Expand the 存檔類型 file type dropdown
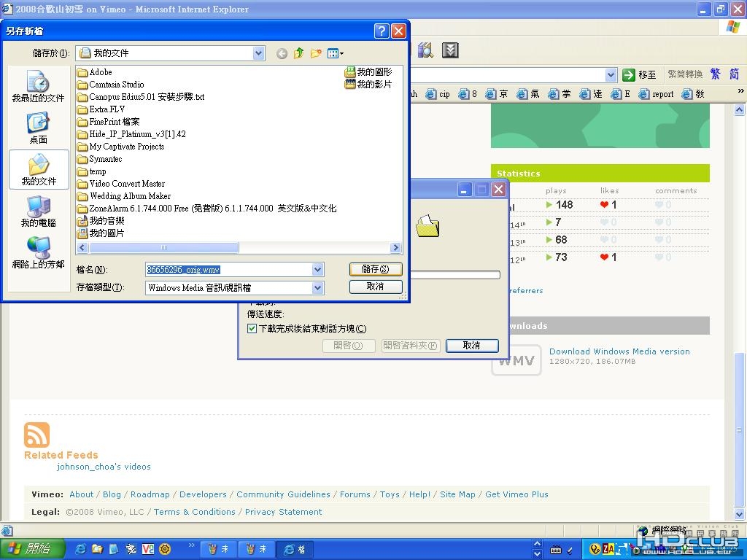747x560 pixels. (318, 287)
